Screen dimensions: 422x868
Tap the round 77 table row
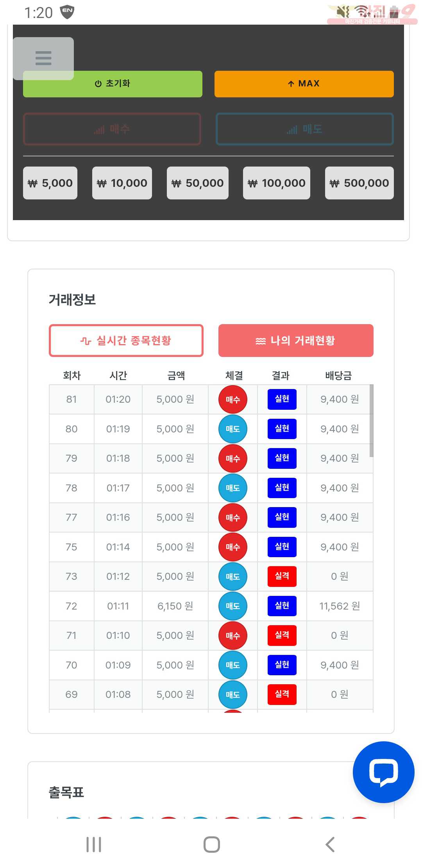(211, 517)
